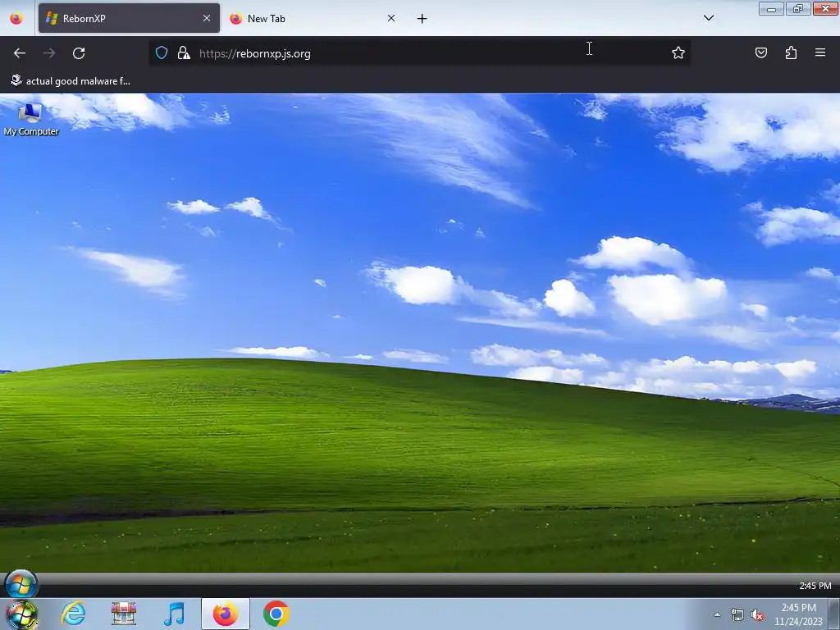Open a new tab with plus button

422,19
